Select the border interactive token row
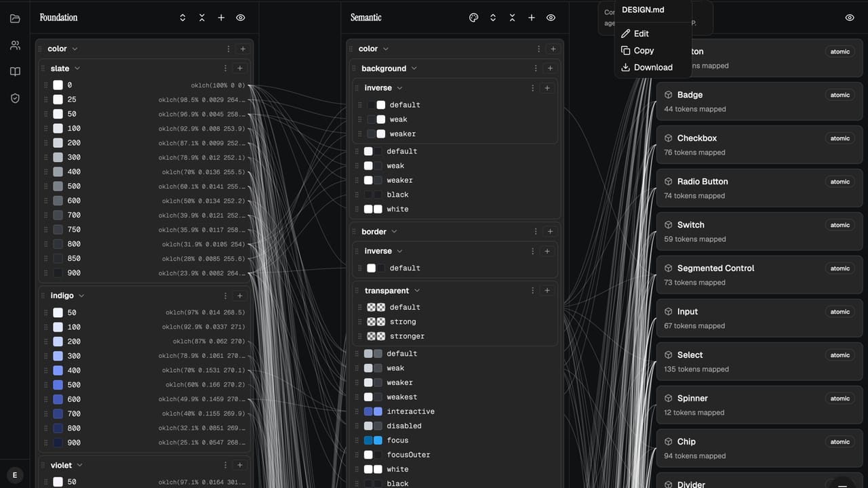868x488 pixels. tap(456, 411)
